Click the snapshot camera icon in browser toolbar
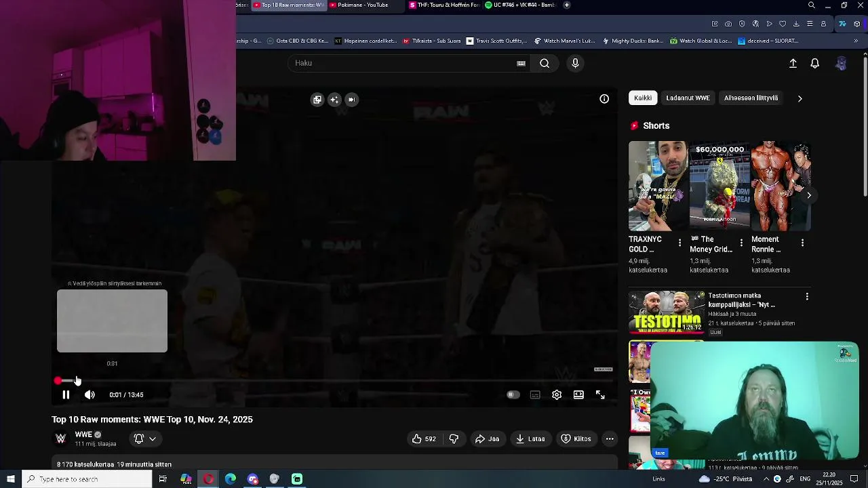Viewport: 868px width, 488px height. click(x=728, y=24)
